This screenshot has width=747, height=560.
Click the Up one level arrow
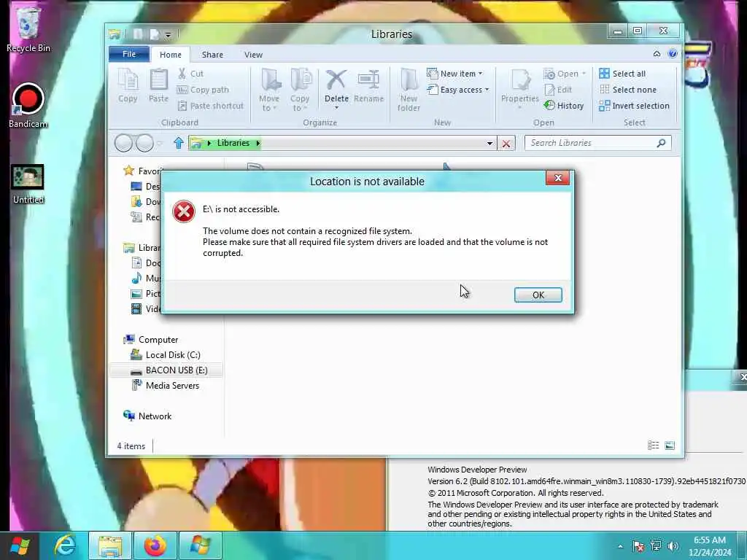point(179,143)
